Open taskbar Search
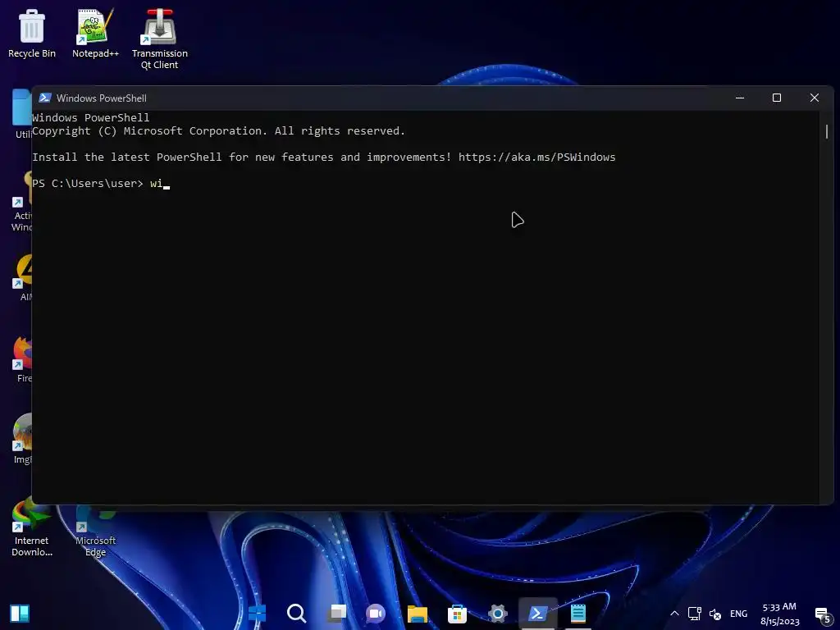Image resolution: width=840 pixels, height=630 pixels. click(x=296, y=613)
